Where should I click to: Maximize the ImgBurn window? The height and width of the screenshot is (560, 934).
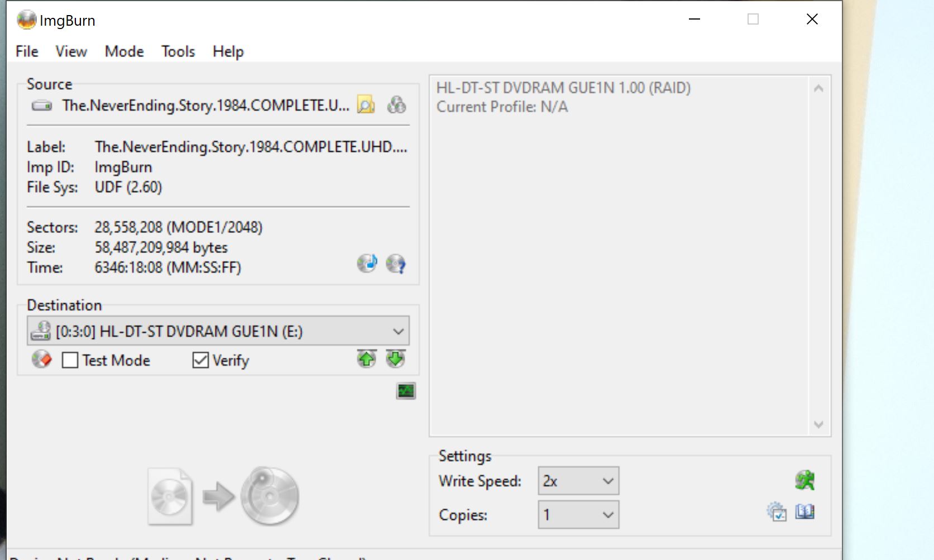tap(753, 20)
